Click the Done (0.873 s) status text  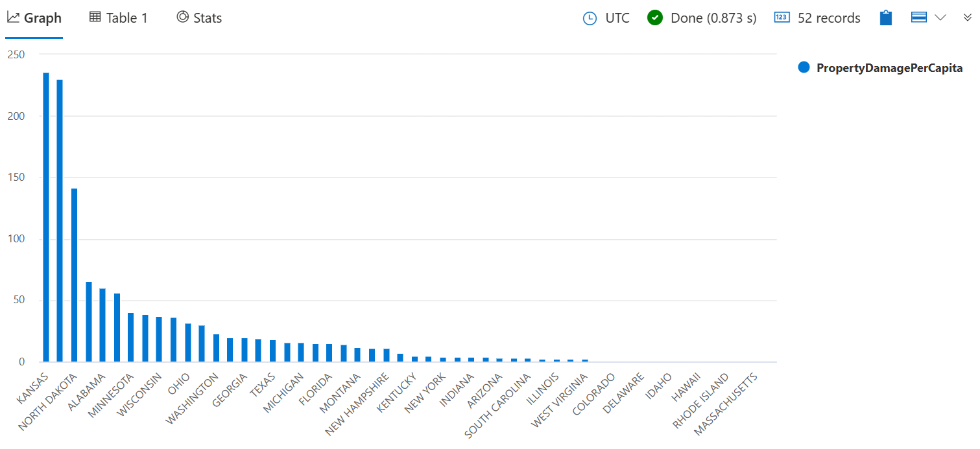pos(713,18)
